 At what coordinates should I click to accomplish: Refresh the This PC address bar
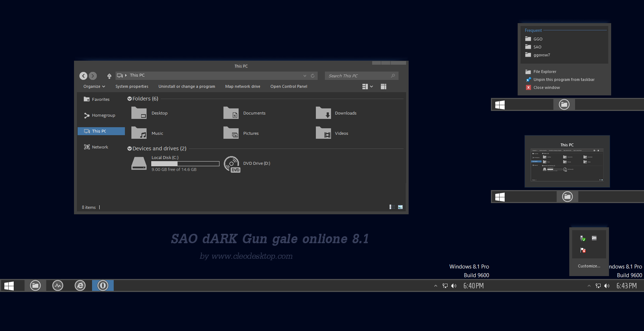313,76
